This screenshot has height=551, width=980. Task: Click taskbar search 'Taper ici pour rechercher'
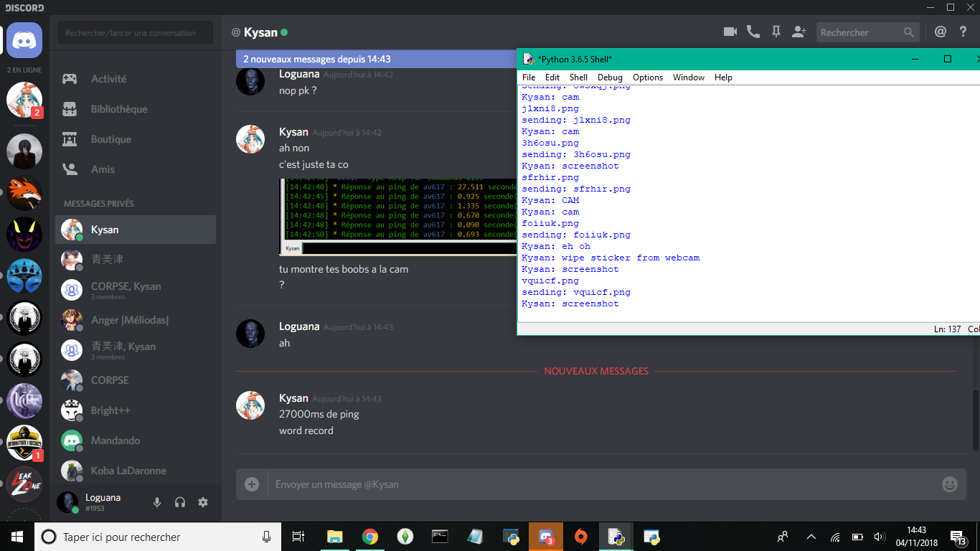click(x=158, y=537)
